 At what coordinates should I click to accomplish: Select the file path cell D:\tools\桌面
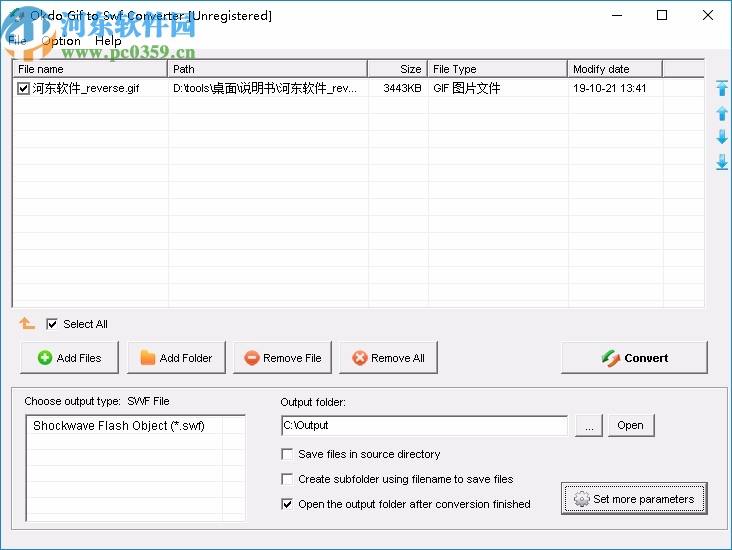265,88
